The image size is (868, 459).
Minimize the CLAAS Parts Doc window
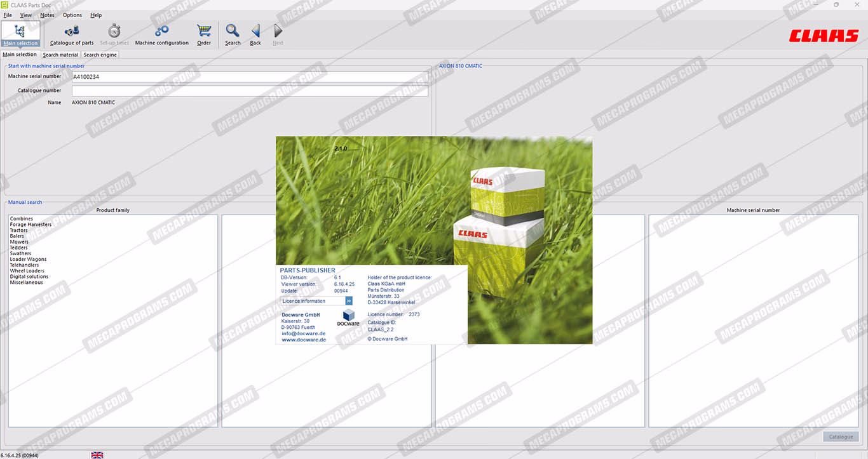click(815, 4)
